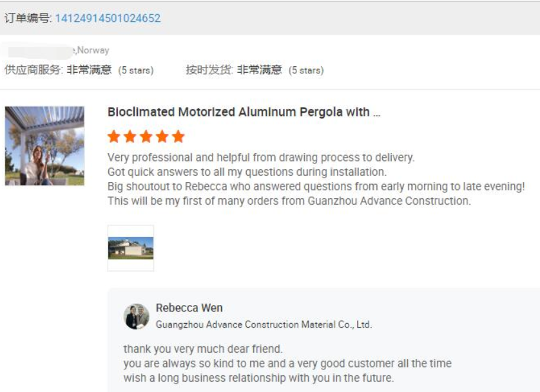Click the blurred reviewer name near Norway

(x=39, y=51)
